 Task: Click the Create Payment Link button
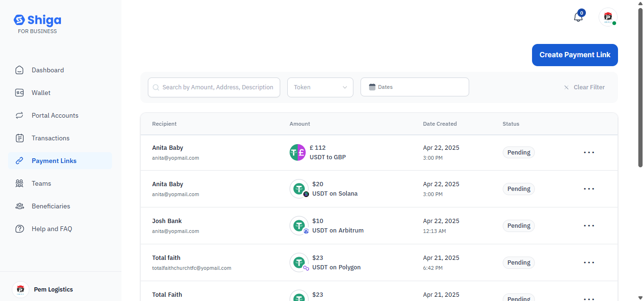(575, 55)
